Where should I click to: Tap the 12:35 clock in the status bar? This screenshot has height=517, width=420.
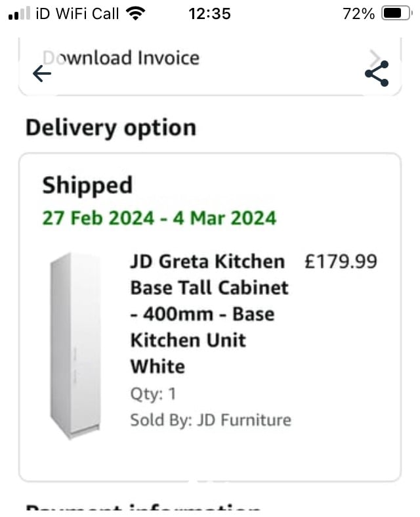tap(209, 14)
